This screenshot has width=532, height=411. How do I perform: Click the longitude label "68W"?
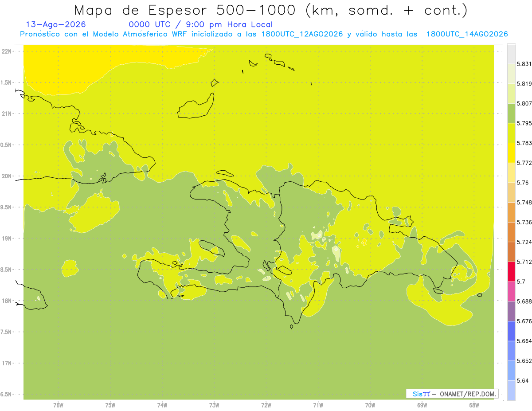coord(474,405)
